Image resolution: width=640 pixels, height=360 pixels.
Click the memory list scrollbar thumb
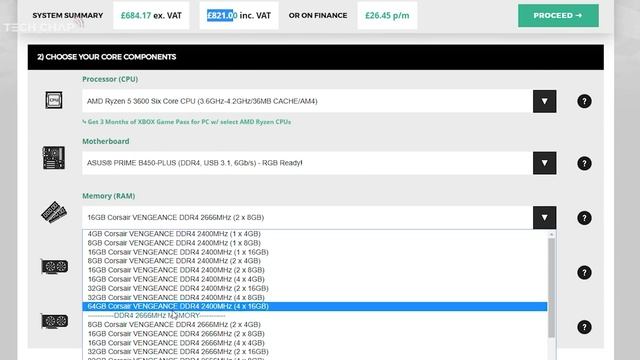(551, 288)
